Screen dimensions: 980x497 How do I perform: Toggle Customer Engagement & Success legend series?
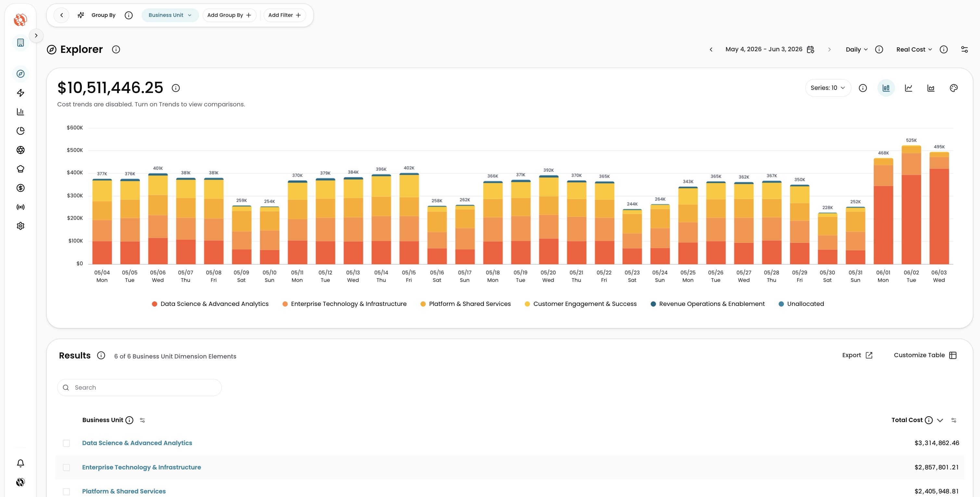click(581, 304)
